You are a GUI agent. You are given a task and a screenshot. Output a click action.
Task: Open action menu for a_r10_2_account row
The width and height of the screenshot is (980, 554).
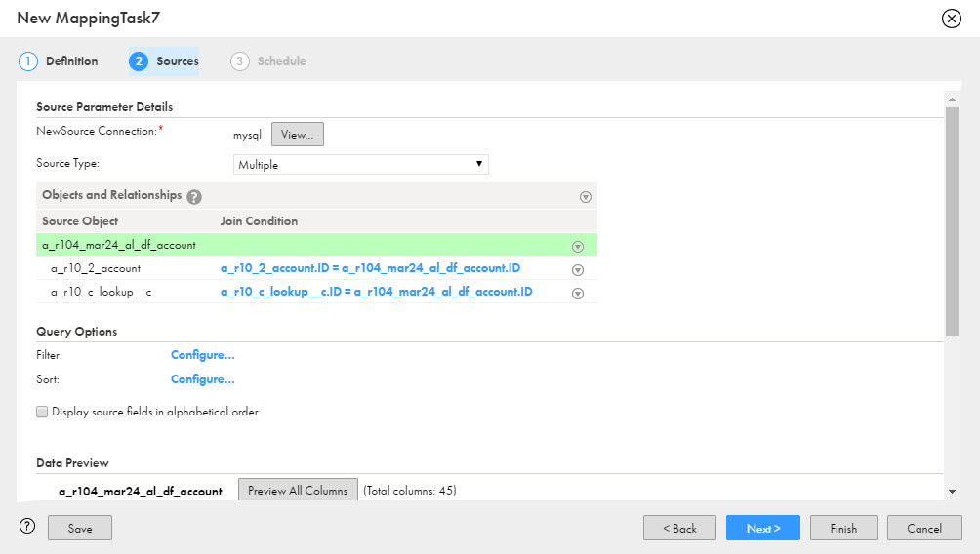pyautogui.click(x=577, y=269)
